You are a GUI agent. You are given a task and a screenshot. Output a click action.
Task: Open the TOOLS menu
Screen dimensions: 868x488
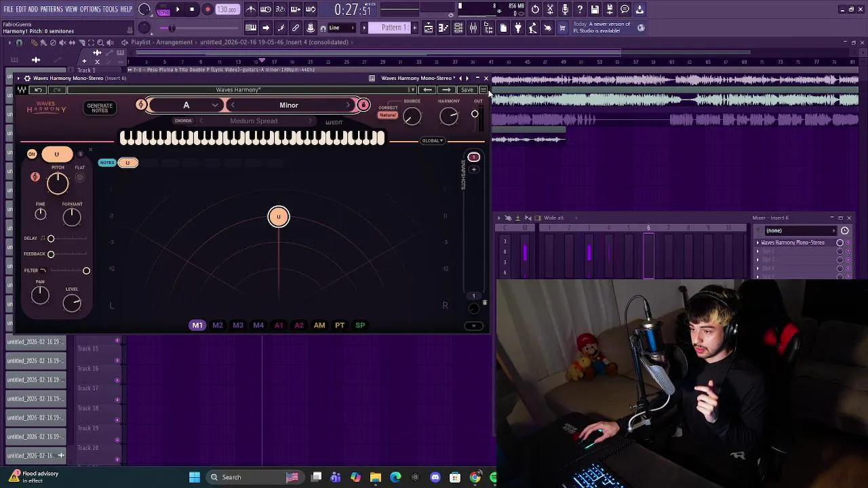pyautogui.click(x=111, y=9)
